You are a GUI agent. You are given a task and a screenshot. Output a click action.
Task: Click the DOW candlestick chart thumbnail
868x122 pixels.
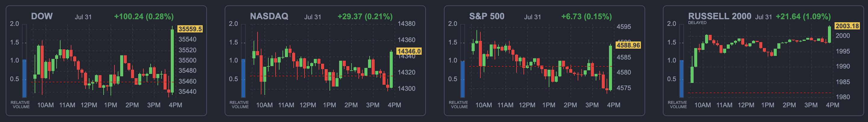103,61
